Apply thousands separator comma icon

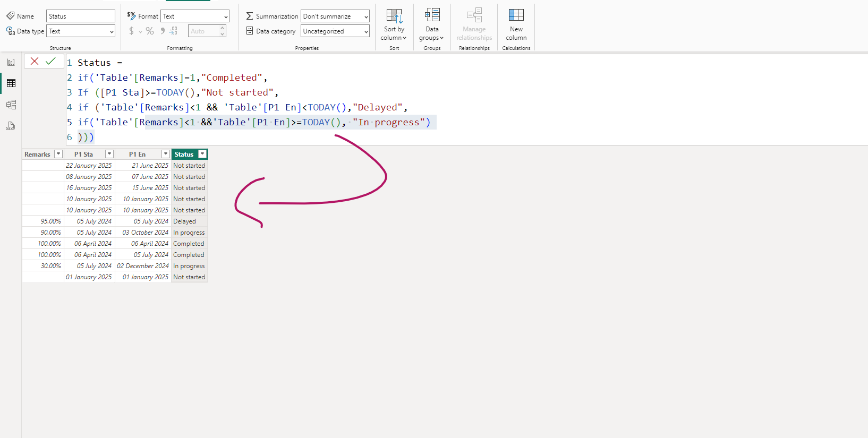pyautogui.click(x=163, y=31)
